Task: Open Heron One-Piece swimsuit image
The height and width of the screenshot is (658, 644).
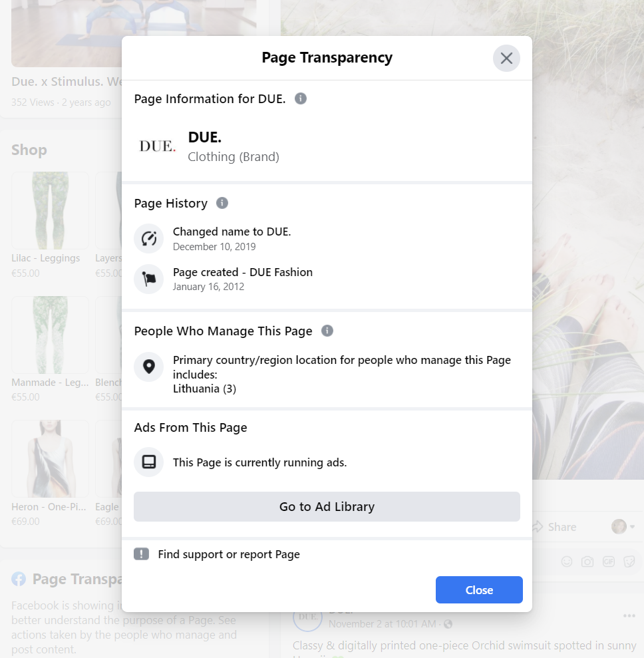Action: coord(50,458)
